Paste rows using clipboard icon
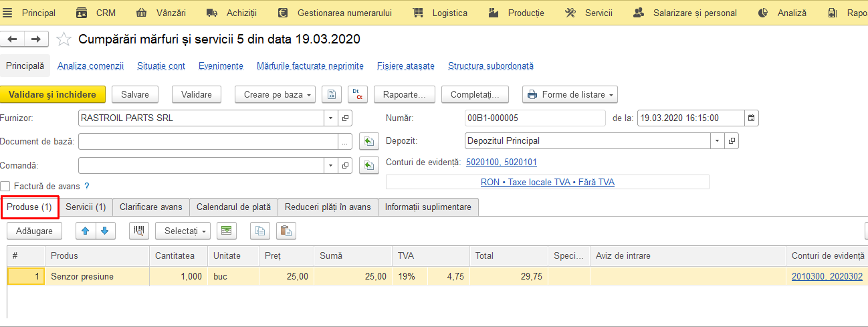The image size is (868, 327). tap(286, 231)
